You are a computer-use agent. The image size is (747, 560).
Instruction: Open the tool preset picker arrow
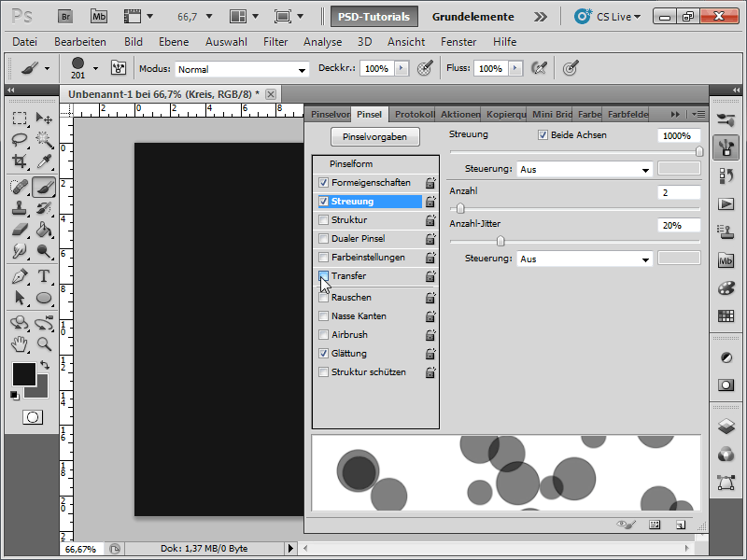[x=47, y=68]
